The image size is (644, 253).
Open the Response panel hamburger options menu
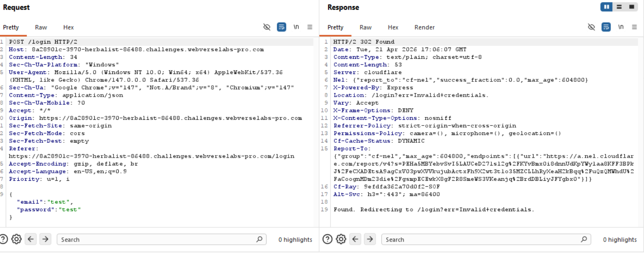(x=634, y=27)
